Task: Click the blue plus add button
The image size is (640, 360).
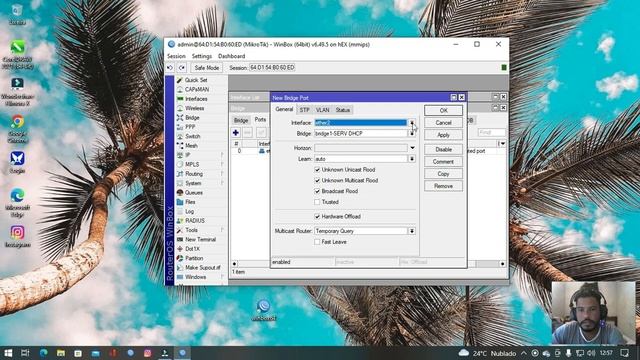Action: click(x=236, y=133)
